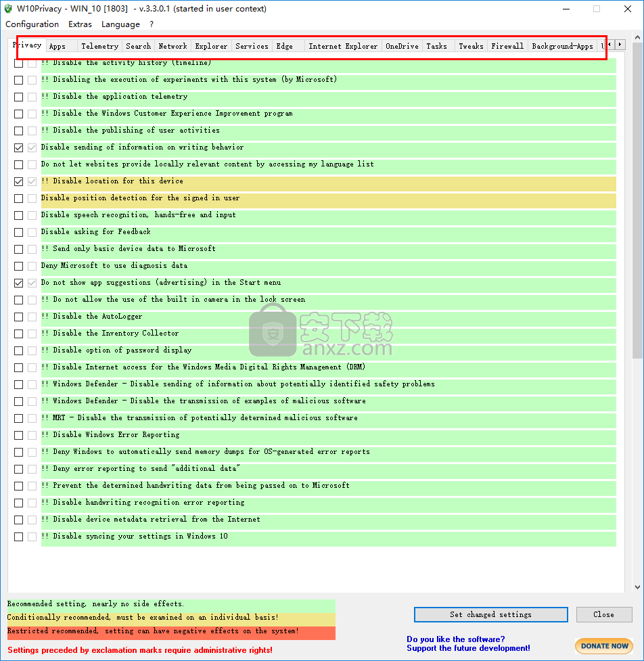Screen dimensions: 644x661
Task: Select 'Disable Internet access for the Windows Media DRM' text
Action: (203, 367)
